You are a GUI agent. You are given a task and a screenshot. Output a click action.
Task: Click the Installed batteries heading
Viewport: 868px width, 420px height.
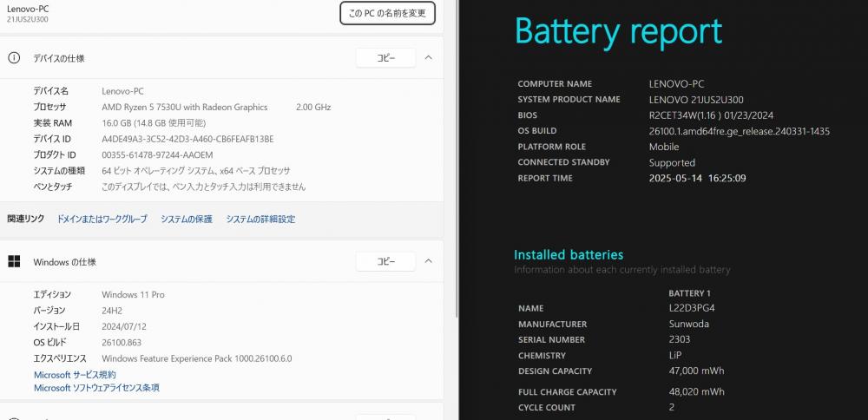click(569, 255)
